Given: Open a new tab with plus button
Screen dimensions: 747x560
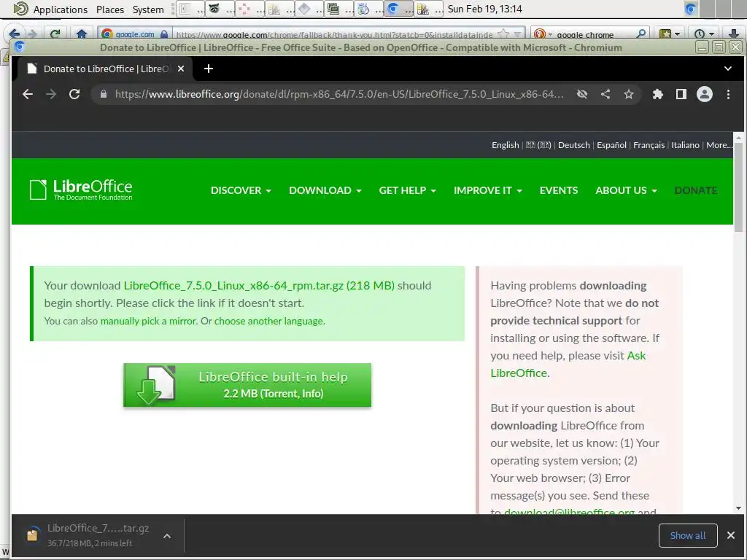Looking at the screenshot, I should 208,69.
